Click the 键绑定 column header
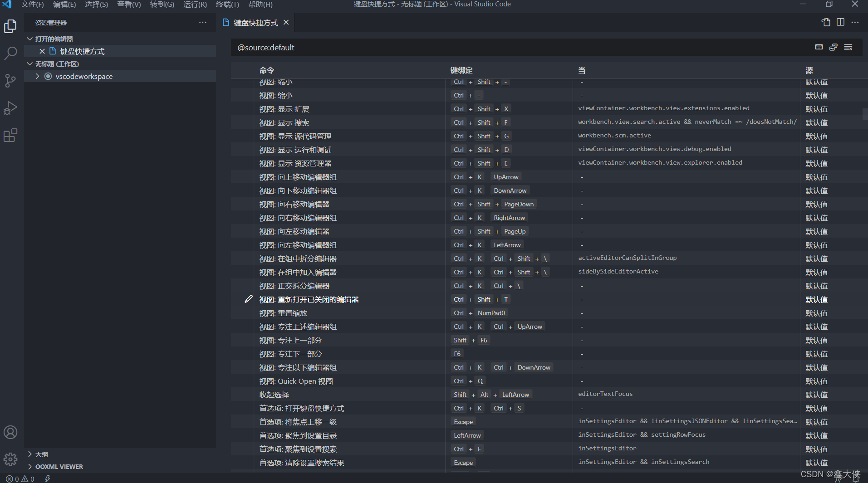Image resolution: width=868 pixels, height=483 pixels. pyautogui.click(x=461, y=70)
